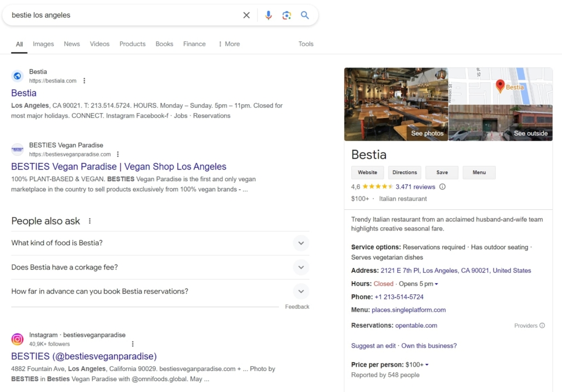The height and width of the screenshot is (392, 562).
Task: Click the info icon next to the reviews
Action: tap(442, 187)
